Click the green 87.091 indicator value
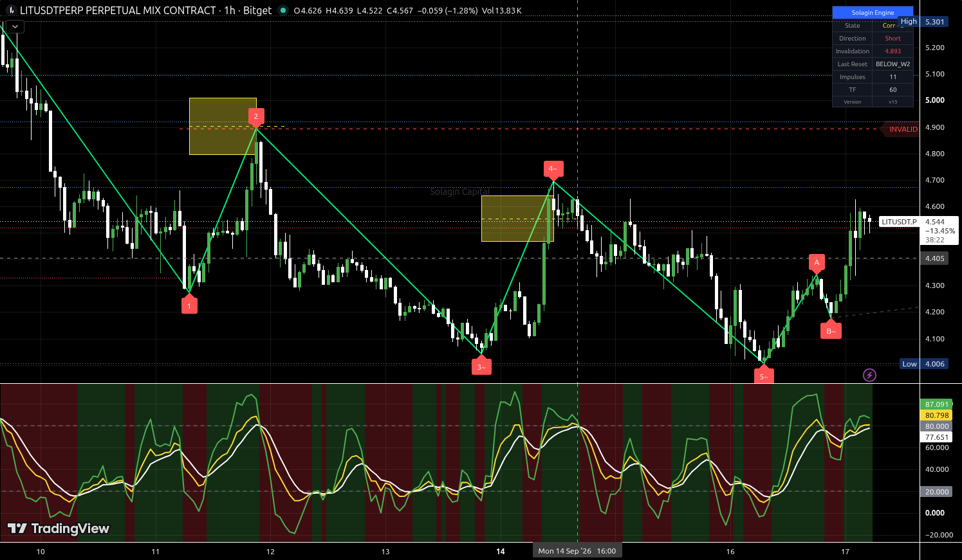Viewport: 962px width, 560px height. [x=937, y=404]
